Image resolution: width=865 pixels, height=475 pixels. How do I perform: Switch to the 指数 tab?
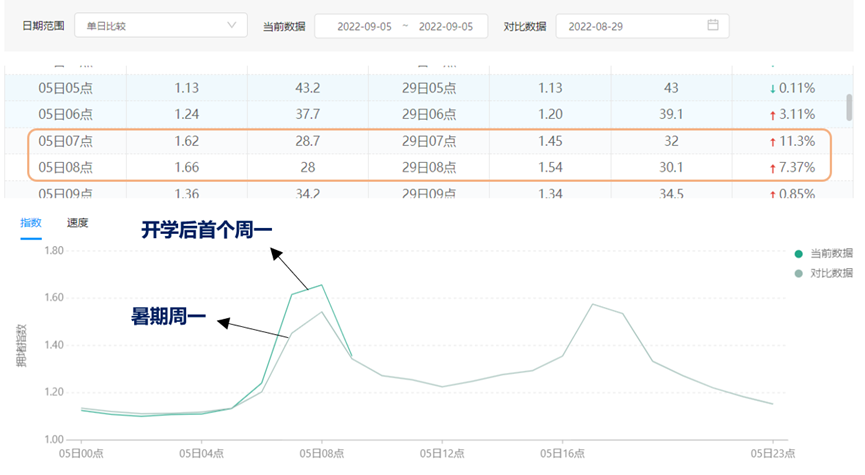[x=31, y=222]
